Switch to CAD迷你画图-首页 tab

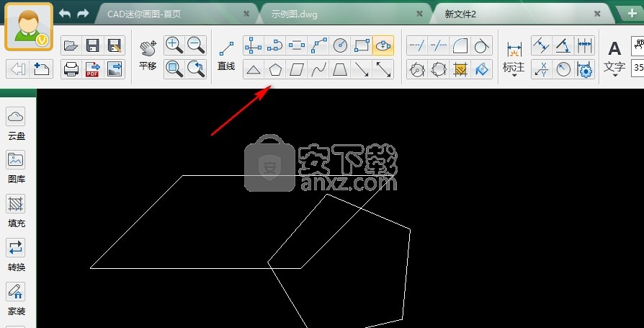click(174, 14)
